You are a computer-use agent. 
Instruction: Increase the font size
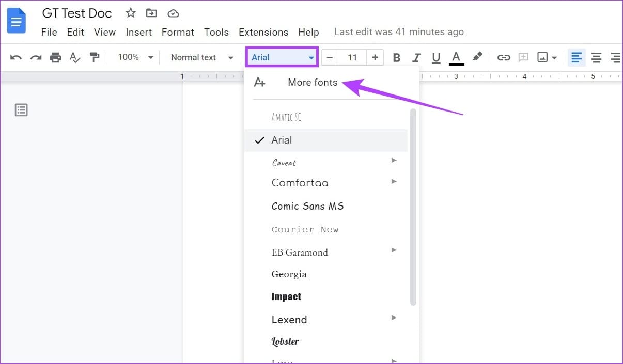375,57
